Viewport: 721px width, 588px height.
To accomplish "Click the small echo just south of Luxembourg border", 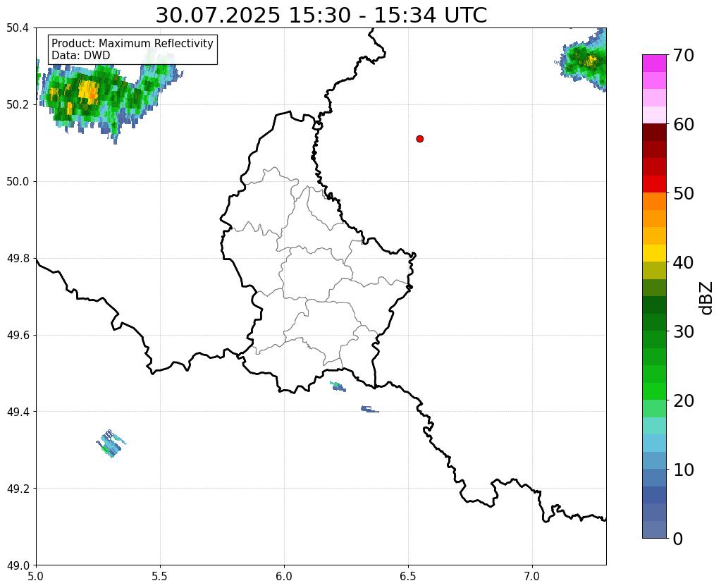I will coord(338,386).
